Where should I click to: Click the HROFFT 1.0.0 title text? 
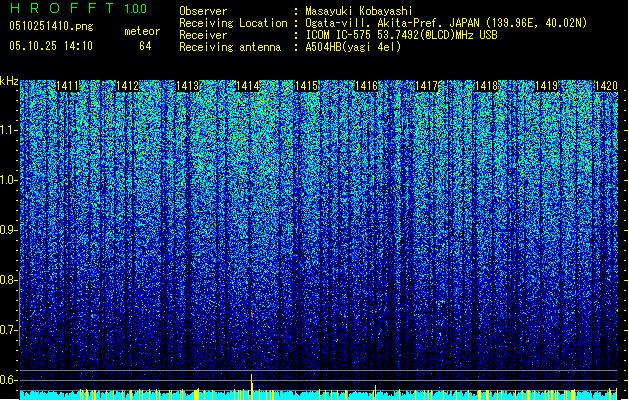pos(78,8)
